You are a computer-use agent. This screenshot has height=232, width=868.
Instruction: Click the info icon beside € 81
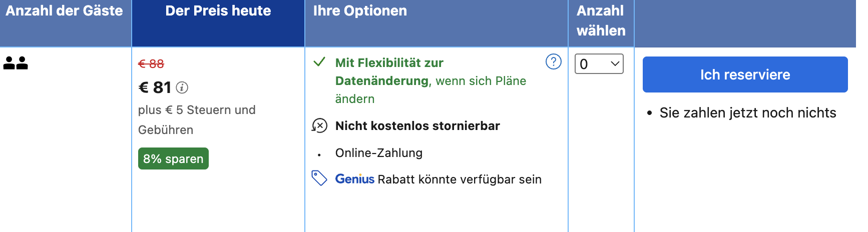click(x=182, y=88)
